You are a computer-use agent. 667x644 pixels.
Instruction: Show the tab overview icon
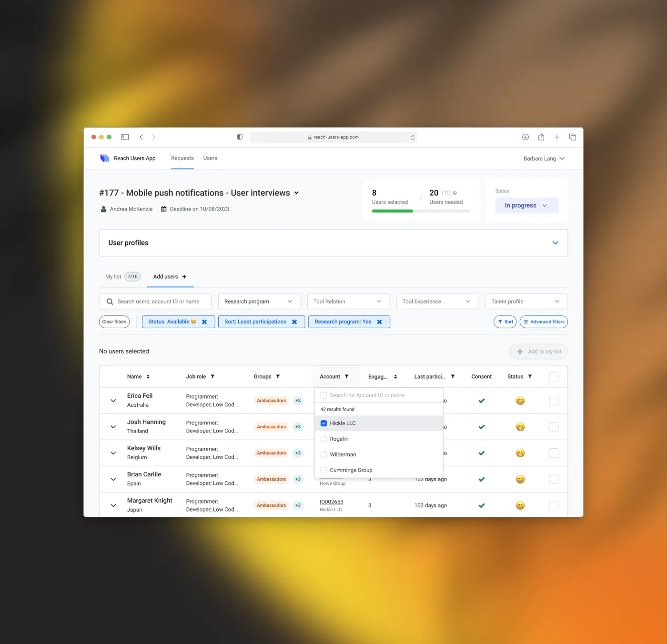pyautogui.click(x=573, y=137)
